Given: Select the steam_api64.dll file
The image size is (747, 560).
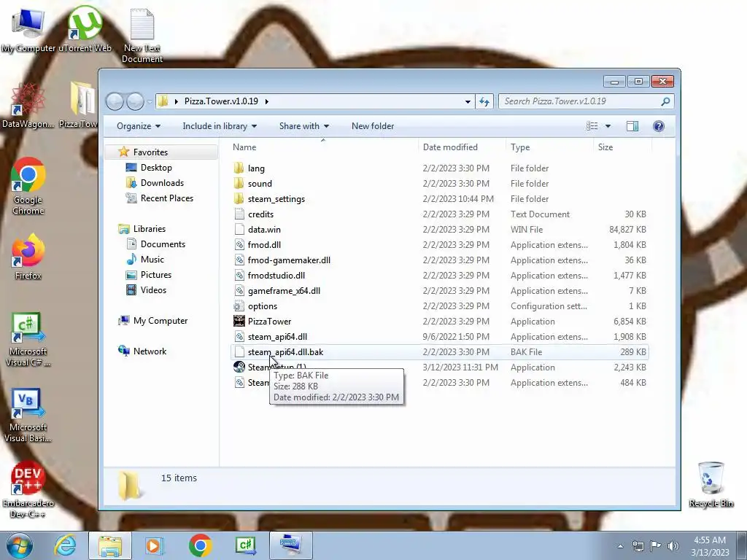Looking at the screenshot, I should 277,337.
